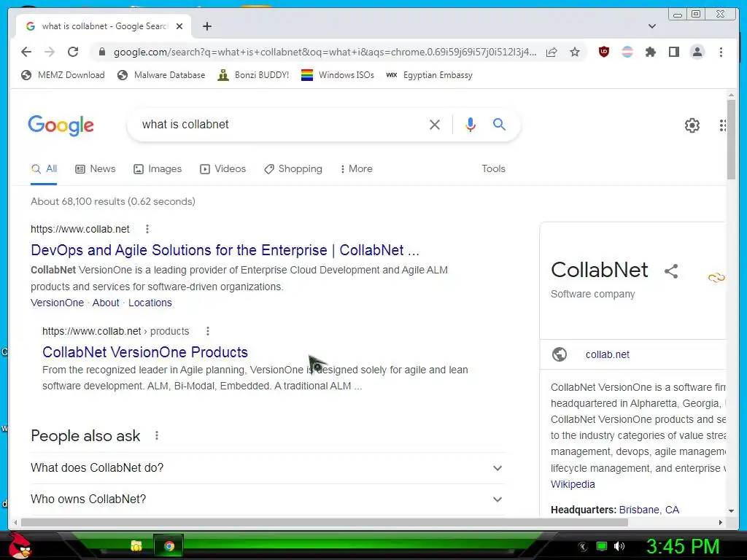The width and height of the screenshot is (747, 560).
Task: Open 'People also ask' options menu
Action: click(157, 435)
